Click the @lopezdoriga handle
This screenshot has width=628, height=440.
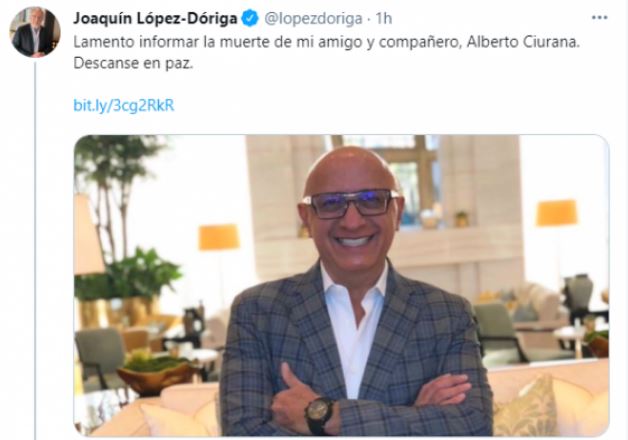[x=314, y=18]
